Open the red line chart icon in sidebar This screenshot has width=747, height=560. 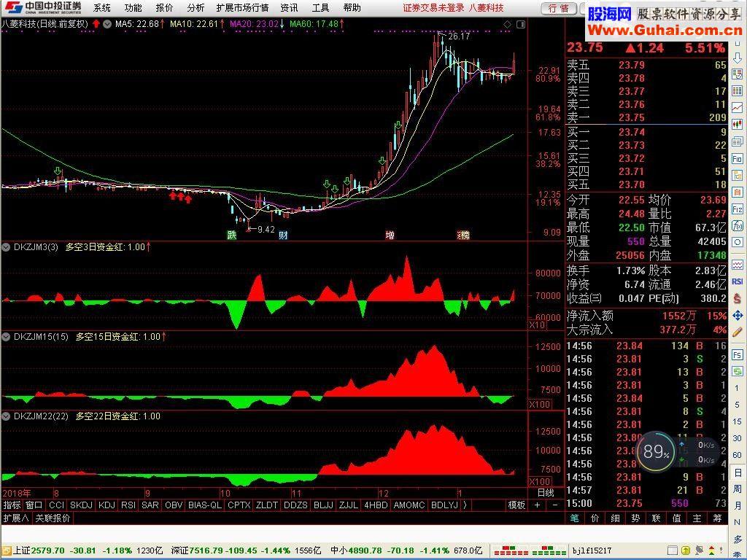(738, 108)
